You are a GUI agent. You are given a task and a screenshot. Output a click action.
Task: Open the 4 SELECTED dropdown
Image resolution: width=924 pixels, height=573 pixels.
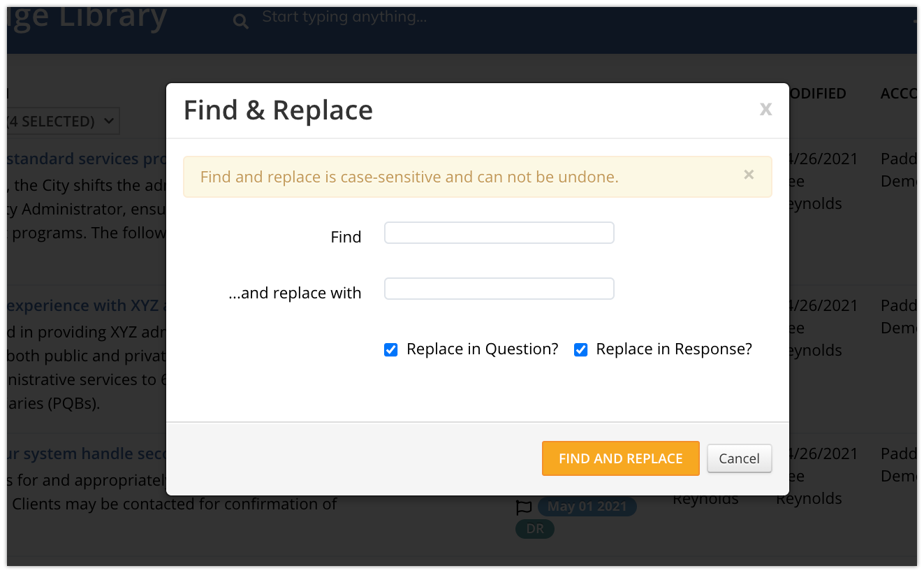(63, 121)
